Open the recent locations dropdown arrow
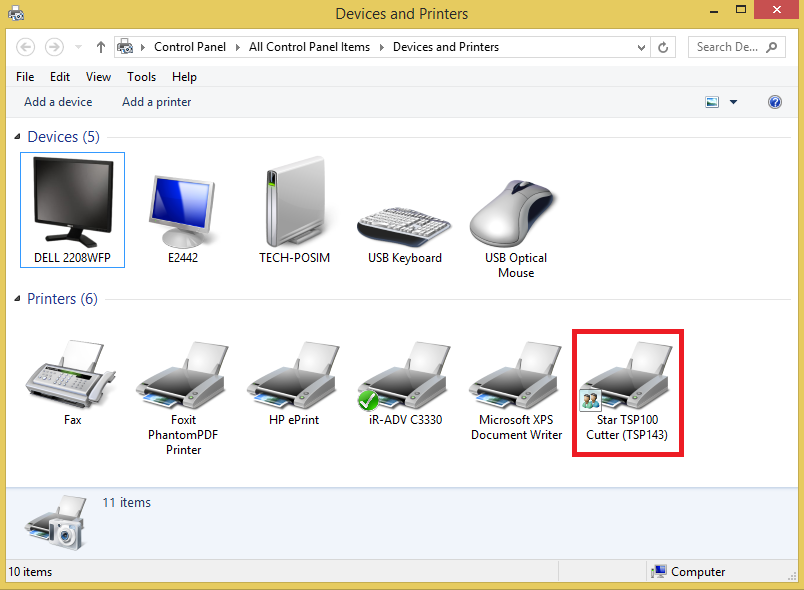 pyautogui.click(x=78, y=47)
